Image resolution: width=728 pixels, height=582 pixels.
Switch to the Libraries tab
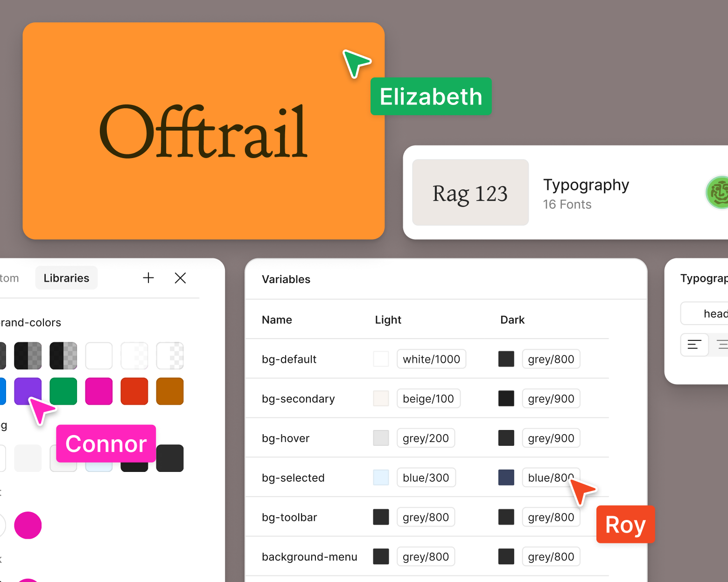pos(66,278)
